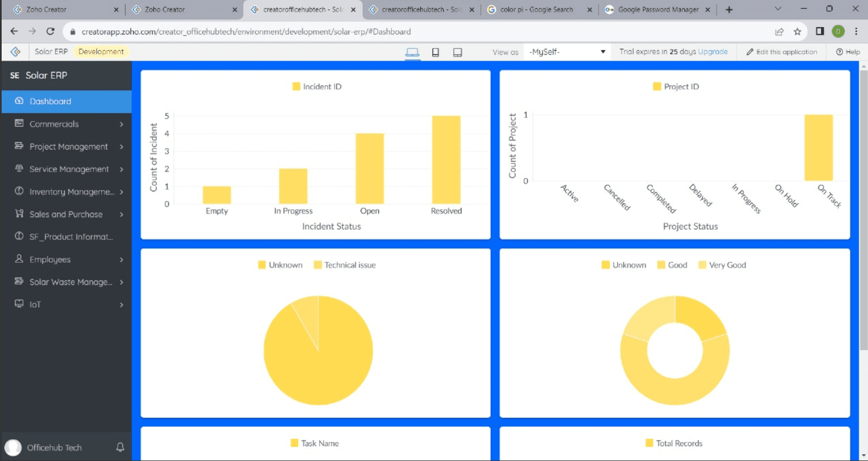
Task: Click the Empty incident bar
Action: pyautogui.click(x=217, y=195)
